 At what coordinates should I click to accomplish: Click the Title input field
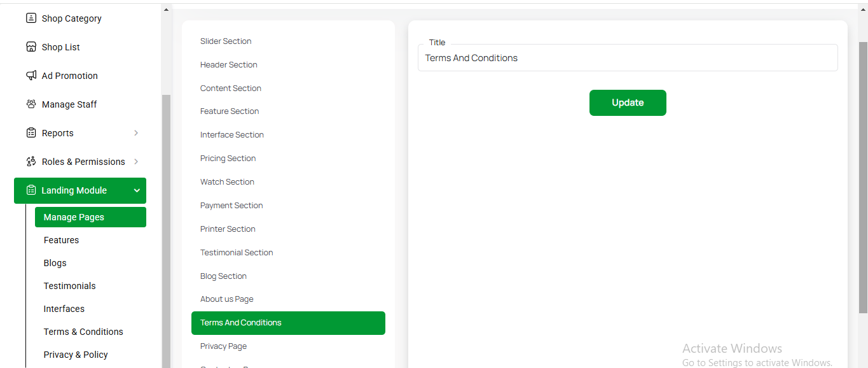coord(628,58)
